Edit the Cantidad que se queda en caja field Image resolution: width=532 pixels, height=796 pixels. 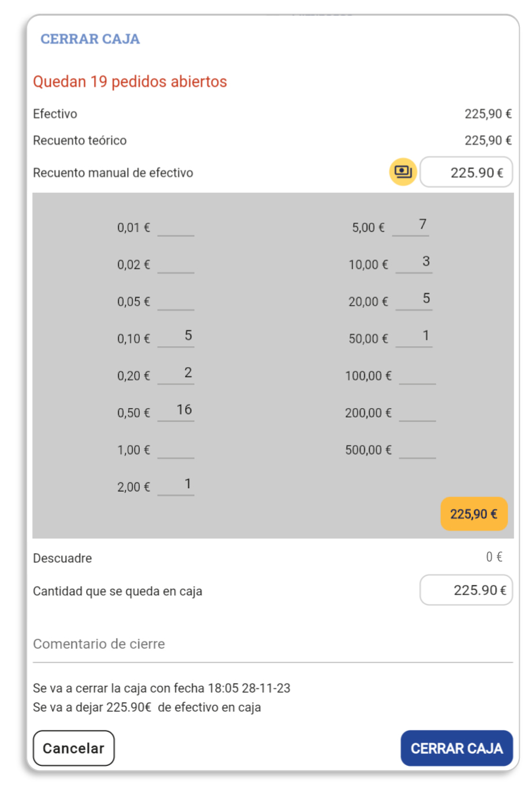pos(466,590)
